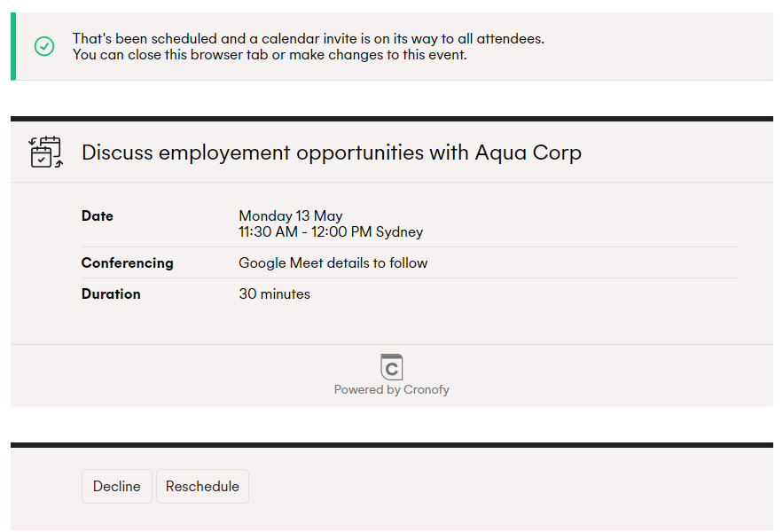Select the Discuss employement opportunities event title
Image resolution: width=783 pixels, height=532 pixels.
tap(332, 153)
